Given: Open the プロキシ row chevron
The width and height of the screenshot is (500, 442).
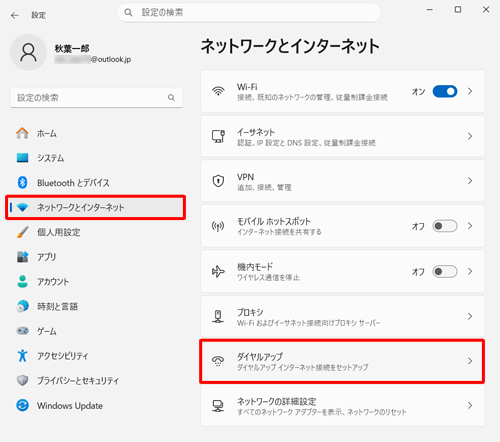Looking at the screenshot, I should 470,316.
